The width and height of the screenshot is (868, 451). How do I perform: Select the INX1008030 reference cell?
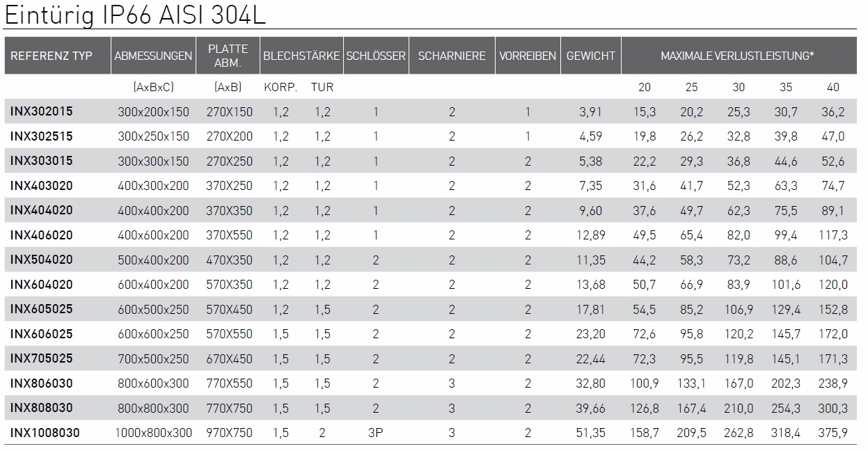(x=45, y=433)
